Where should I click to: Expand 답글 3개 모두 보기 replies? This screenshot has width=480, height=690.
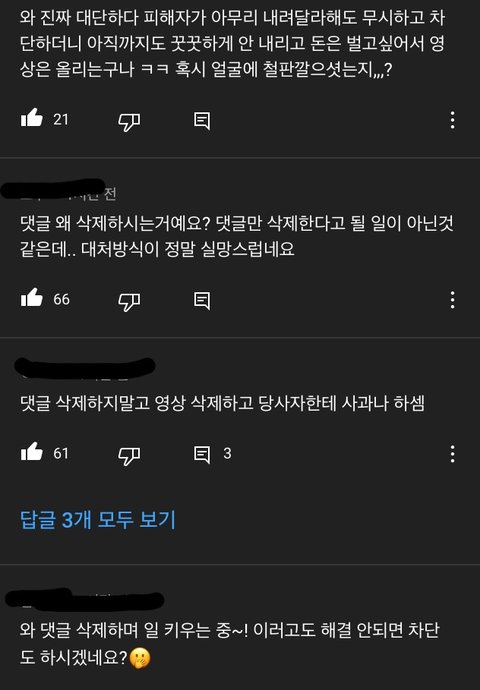[98, 520]
